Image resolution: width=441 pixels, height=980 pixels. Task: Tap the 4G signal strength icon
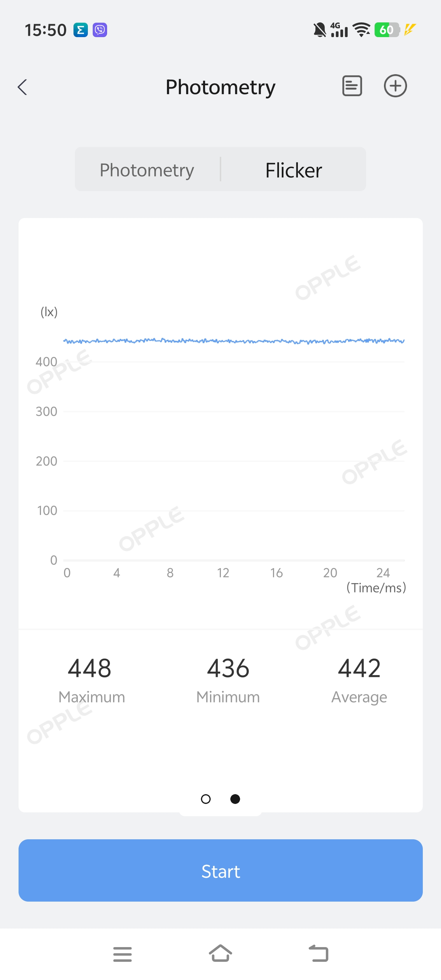click(x=339, y=30)
